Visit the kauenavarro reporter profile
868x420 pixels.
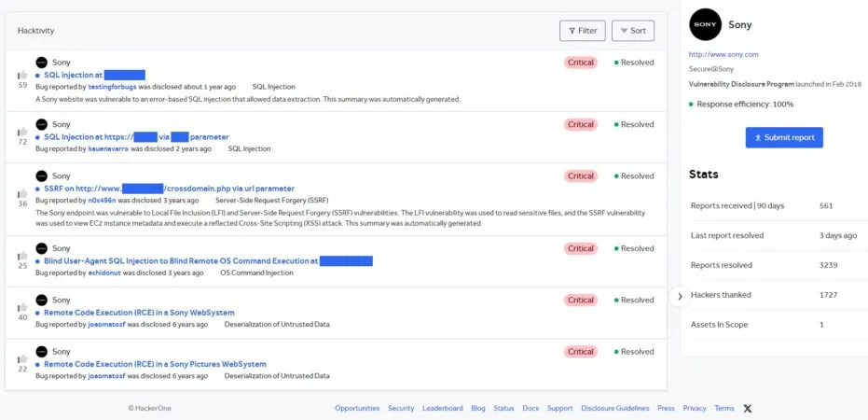108,149
